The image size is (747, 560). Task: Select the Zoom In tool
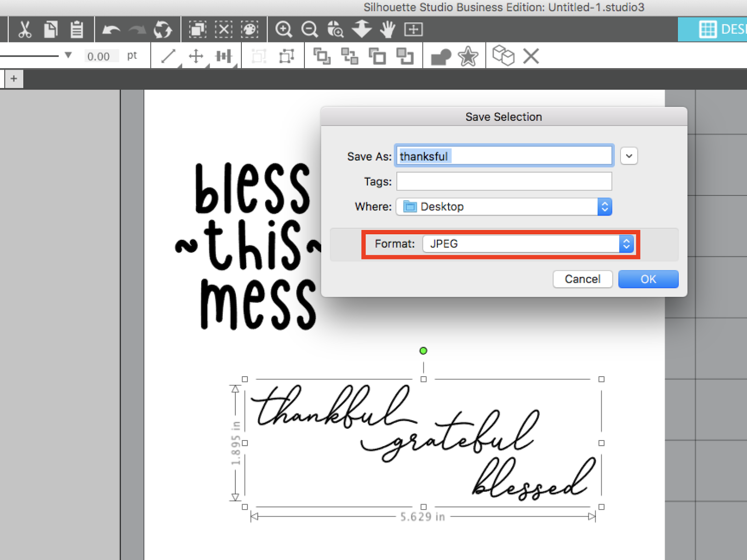point(284,29)
